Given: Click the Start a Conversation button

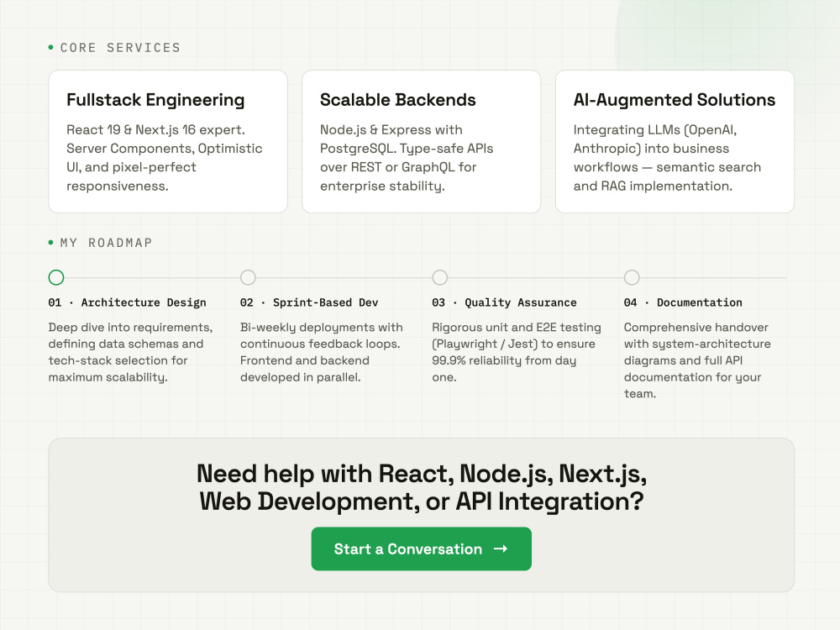Looking at the screenshot, I should [421, 549].
